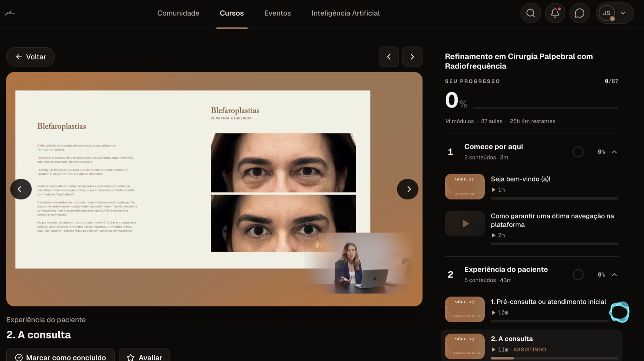Viewport: 644px width, 361px height.
Task: Toggle completion circle for Experiência do paciente
Action: [578, 275]
